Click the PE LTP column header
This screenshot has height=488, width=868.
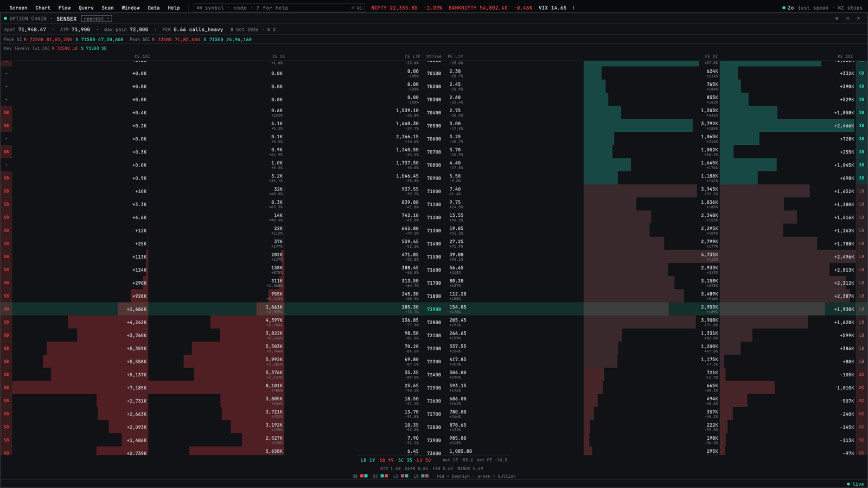tap(456, 56)
